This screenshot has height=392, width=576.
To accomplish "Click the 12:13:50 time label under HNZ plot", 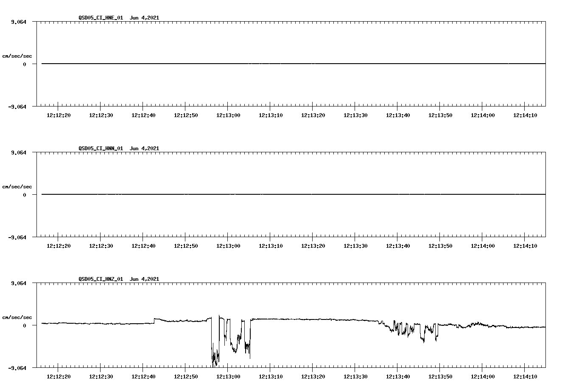I will [440, 377].
